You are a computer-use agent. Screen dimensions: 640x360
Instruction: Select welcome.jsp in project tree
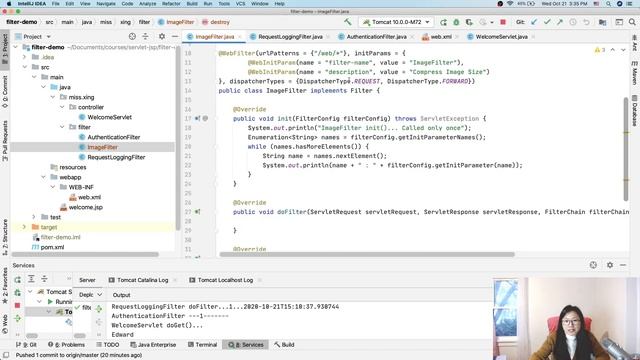pyautogui.click(x=86, y=207)
